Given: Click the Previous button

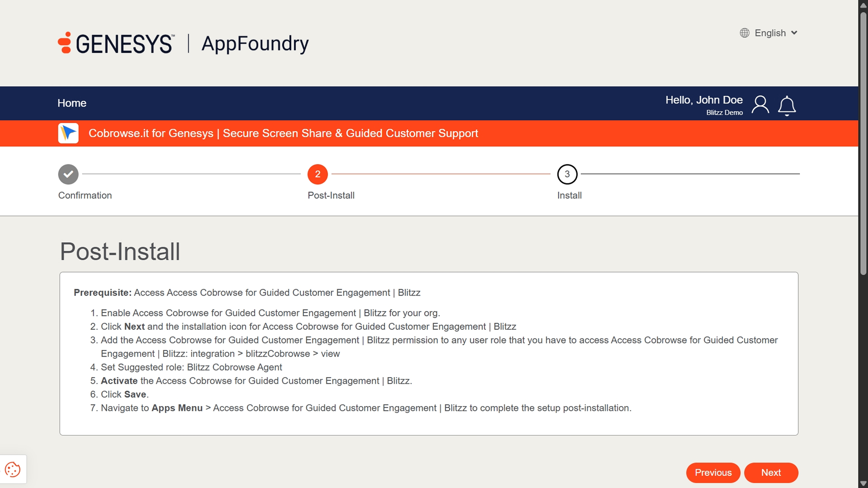Looking at the screenshot, I should click(x=713, y=473).
